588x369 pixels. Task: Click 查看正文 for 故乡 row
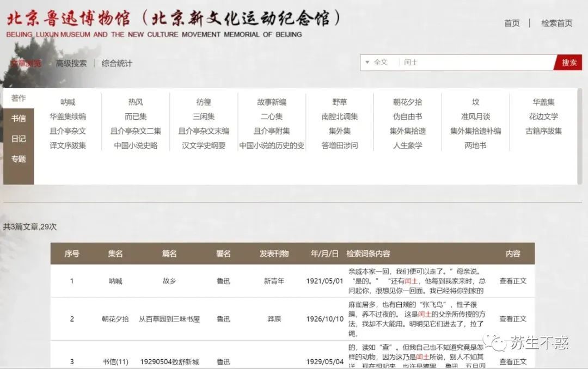(x=513, y=281)
